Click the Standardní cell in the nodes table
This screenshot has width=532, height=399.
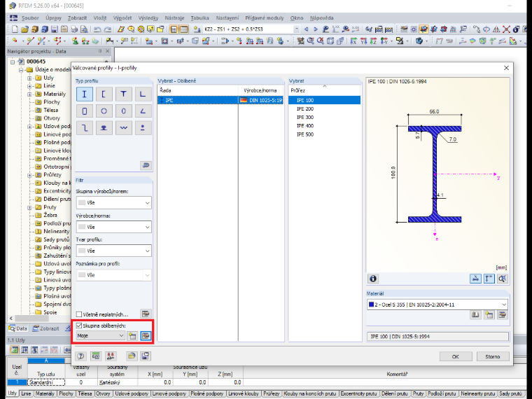tap(46, 382)
